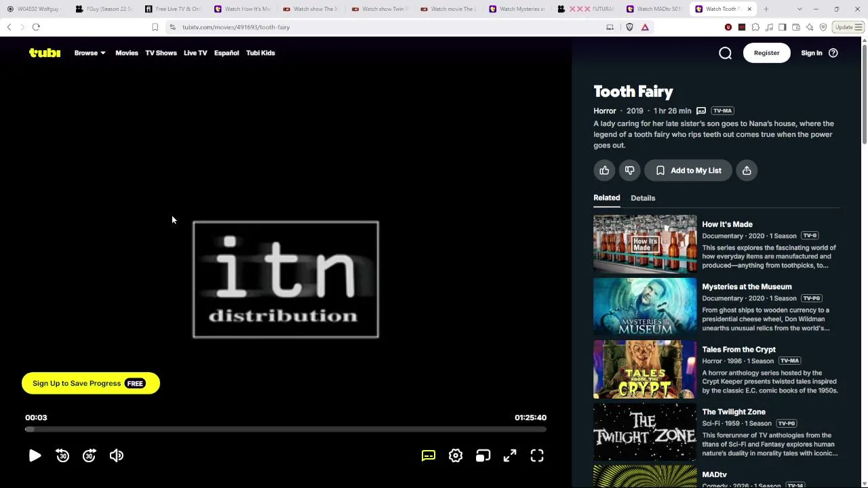The height and width of the screenshot is (488, 868).
Task: Skip forward 30 seconds
Action: coord(90,455)
